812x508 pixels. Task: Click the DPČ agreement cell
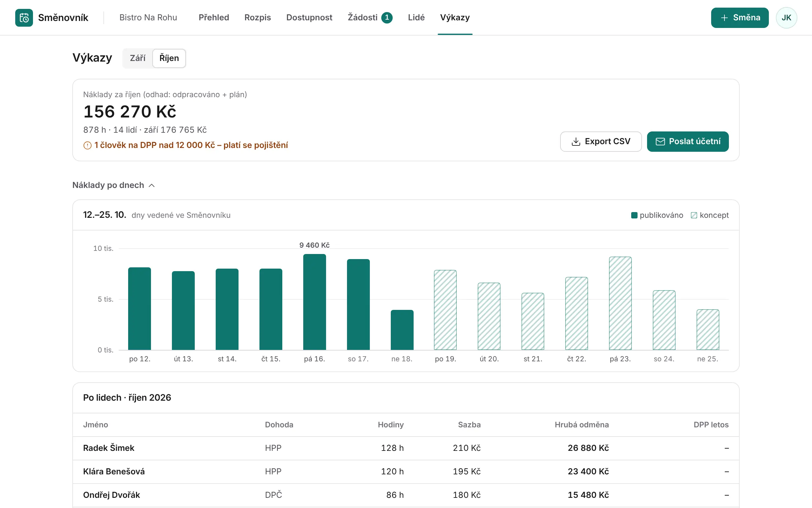click(x=273, y=495)
